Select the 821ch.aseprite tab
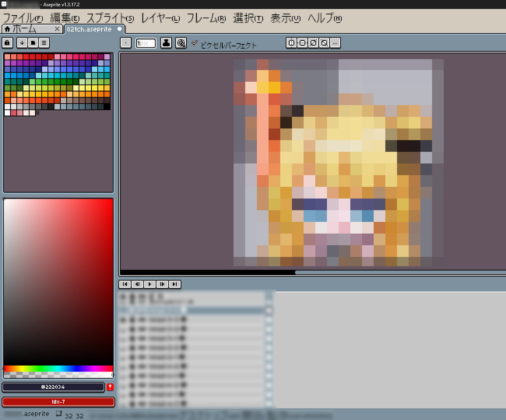The height and width of the screenshot is (420, 506). 94,29
